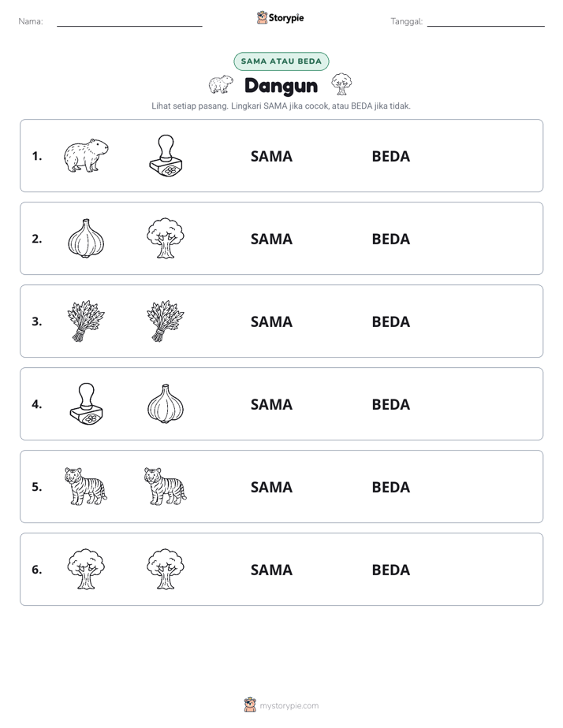Click the right tiger in row 5
This screenshot has height=728, width=563.
[x=166, y=486]
